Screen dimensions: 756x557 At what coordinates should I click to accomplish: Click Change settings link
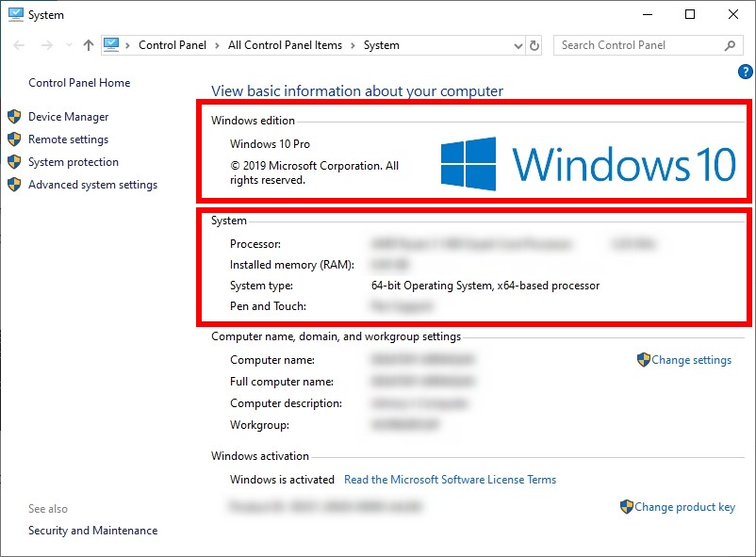[x=691, y=360]
